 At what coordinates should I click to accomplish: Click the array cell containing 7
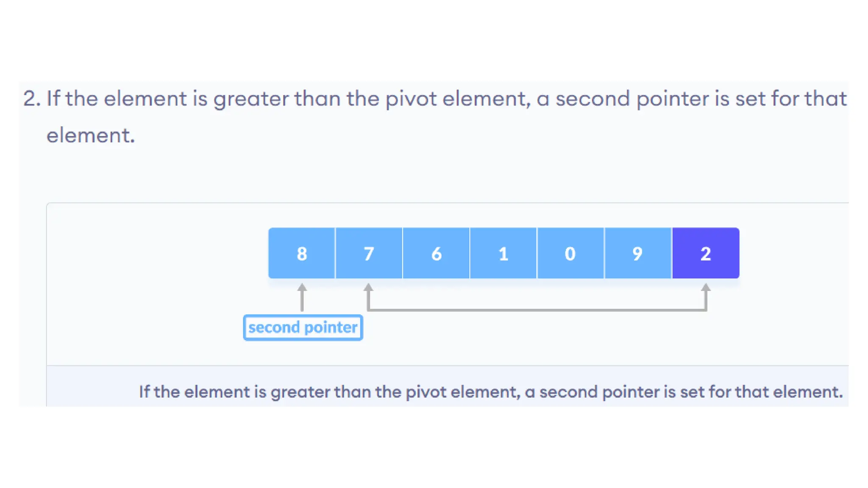point(369,253)
